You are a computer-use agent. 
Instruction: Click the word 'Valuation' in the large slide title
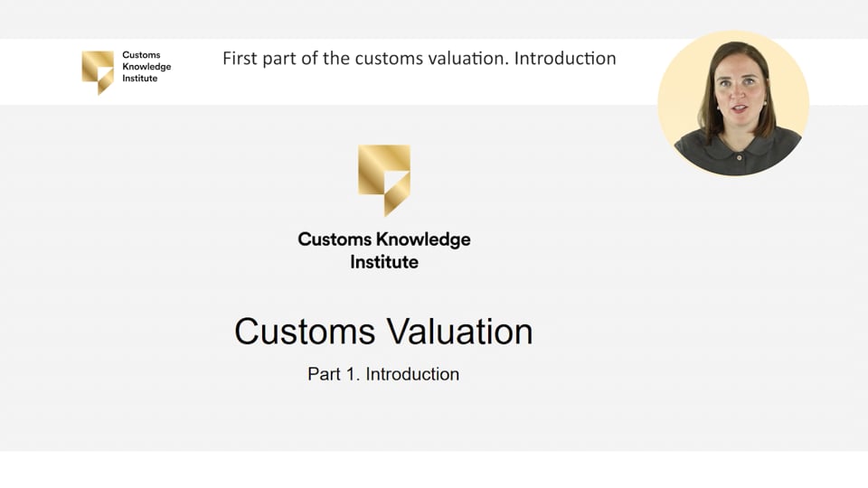459,332
